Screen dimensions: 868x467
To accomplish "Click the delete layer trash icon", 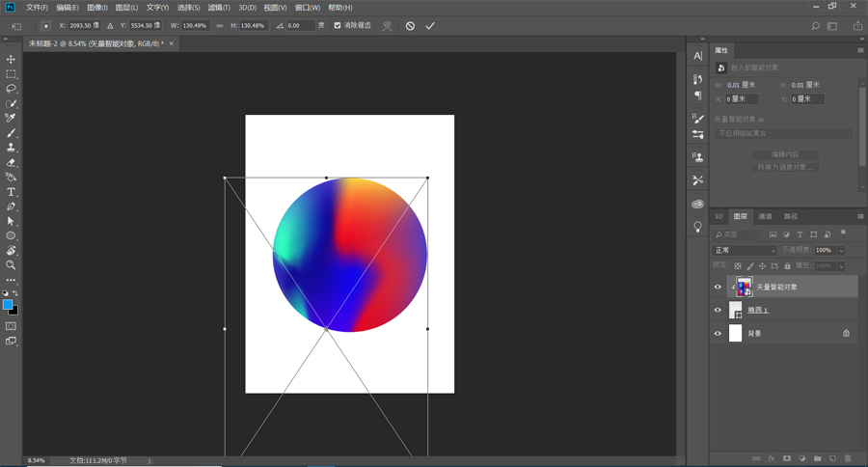I will pos(848,458).
